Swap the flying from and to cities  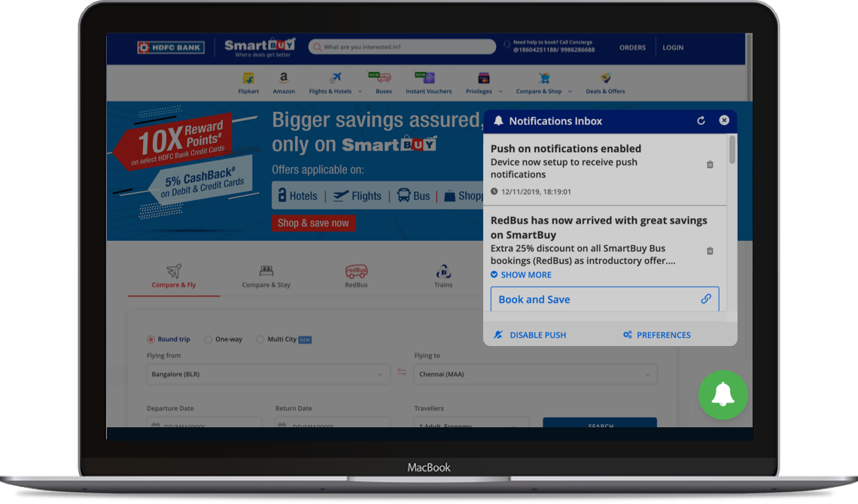point(402,372)
